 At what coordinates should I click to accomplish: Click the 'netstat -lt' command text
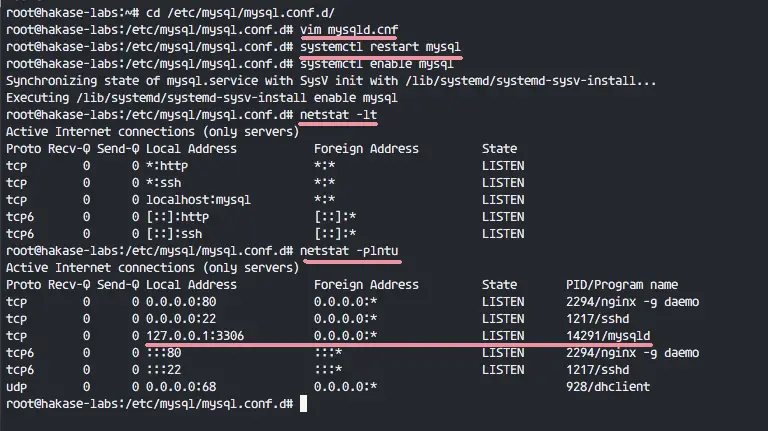point(338,115)
